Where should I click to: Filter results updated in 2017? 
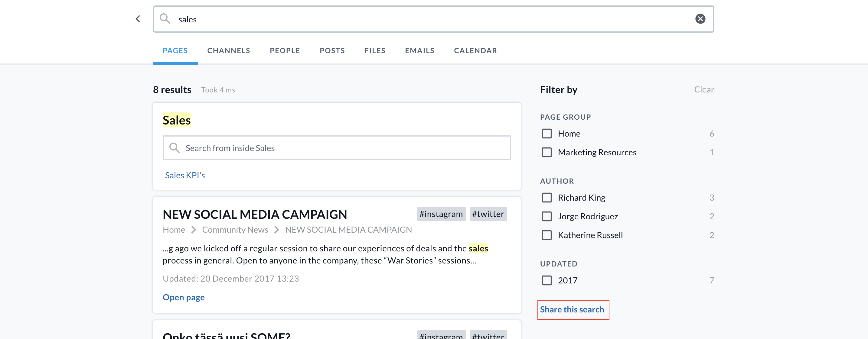coord(547,280)
